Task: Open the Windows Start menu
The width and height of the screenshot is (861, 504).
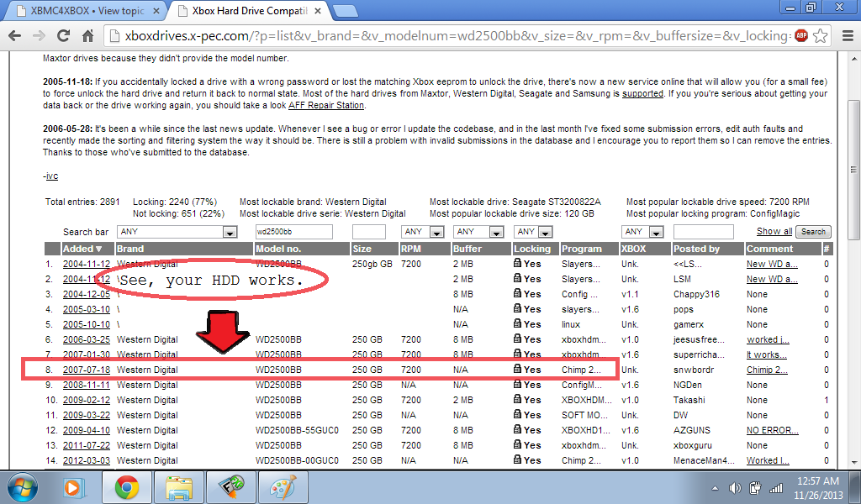Action: (22, 487)
